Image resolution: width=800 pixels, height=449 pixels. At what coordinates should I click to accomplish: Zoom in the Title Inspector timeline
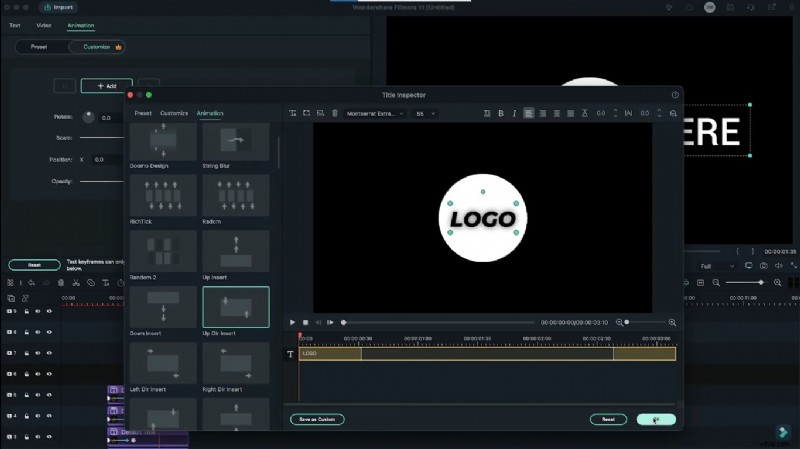[x=672, y=322]
